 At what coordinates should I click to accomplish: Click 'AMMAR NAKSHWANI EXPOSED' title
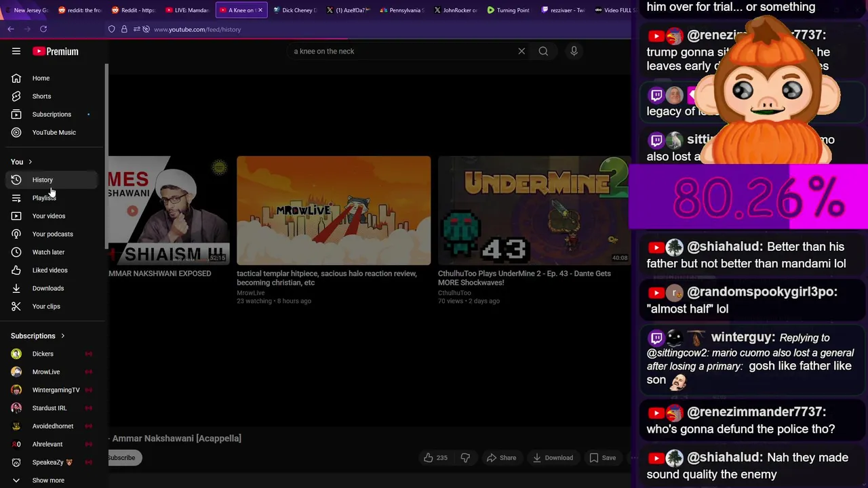160,273
